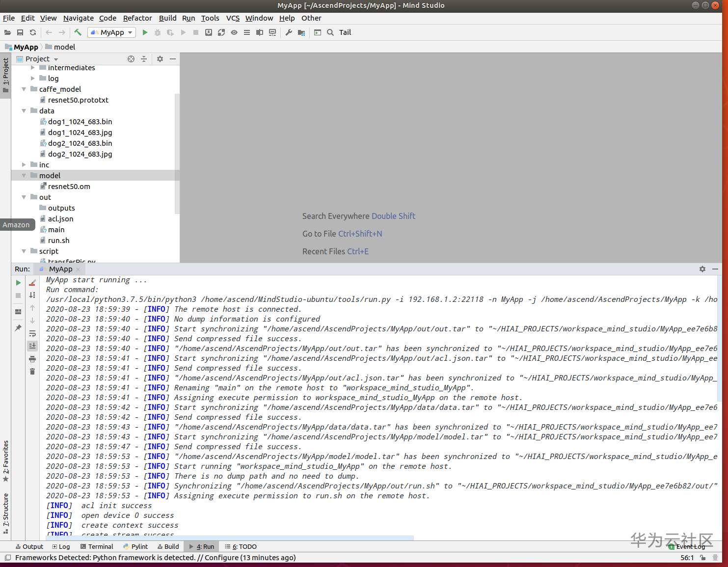Open the Tools menu
The height and width of the screenshot is (567, 728).
click(210, 18)
